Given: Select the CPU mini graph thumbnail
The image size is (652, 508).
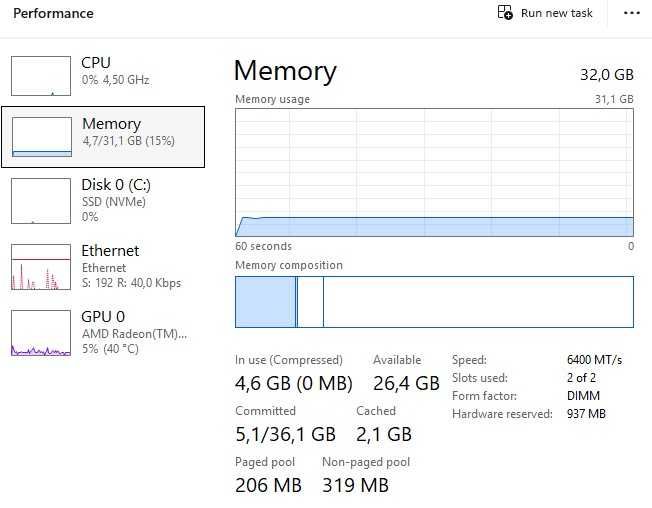Looking at the screenshot, I should pyautogui.click(x=41, y=75).
